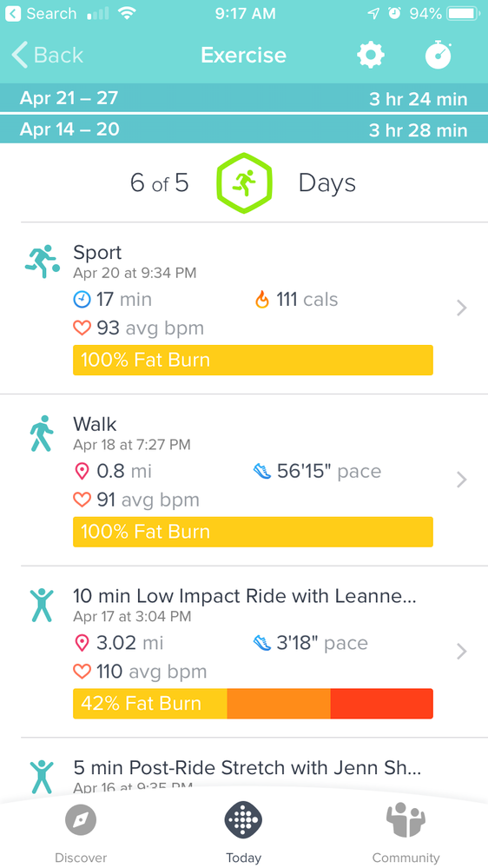488x868 pixels.
Task: Open the Sport entry chevron arrow
Action: tap(462, 308)
